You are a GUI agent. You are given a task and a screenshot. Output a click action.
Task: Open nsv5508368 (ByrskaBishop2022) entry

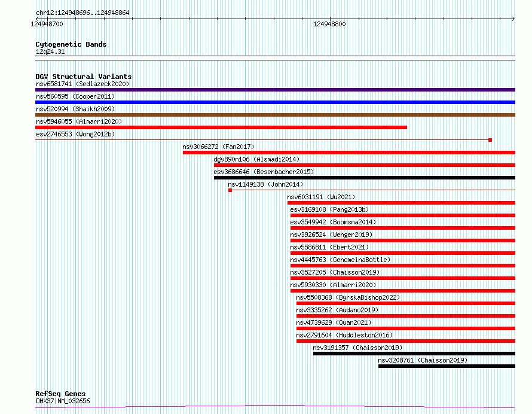348,297
